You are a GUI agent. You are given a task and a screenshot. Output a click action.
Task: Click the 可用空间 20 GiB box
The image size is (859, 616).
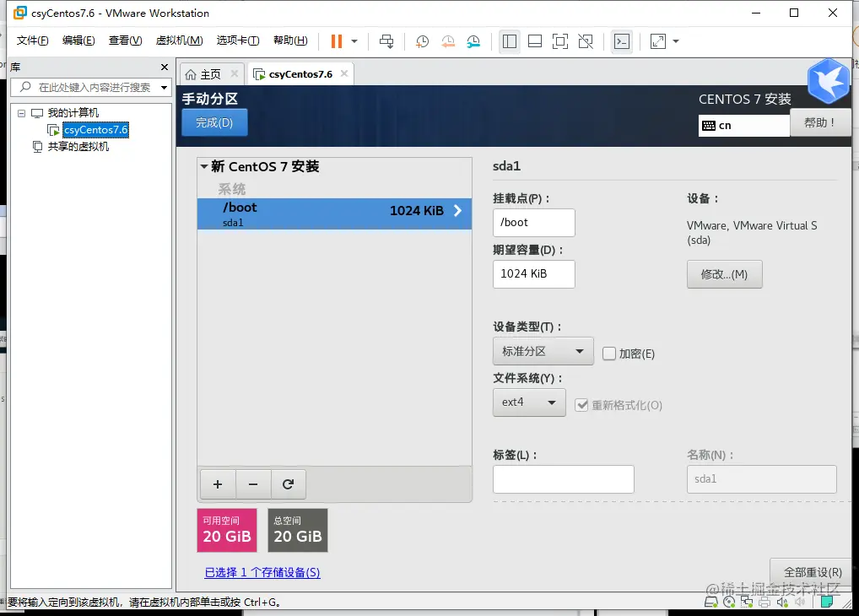(227, 530)
